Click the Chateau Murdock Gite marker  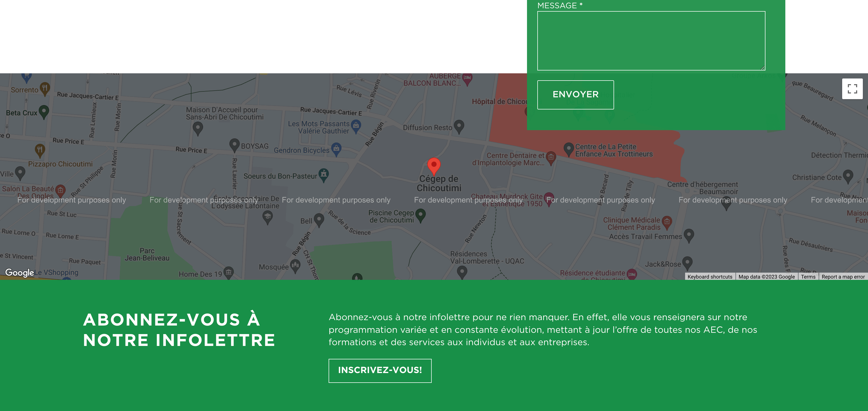549,199
